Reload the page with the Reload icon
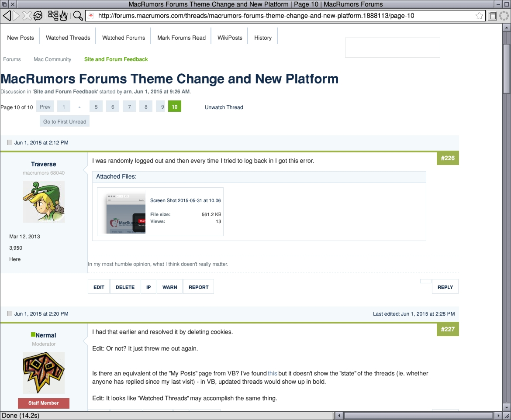 pyautogui.click(x=38, y=15)
